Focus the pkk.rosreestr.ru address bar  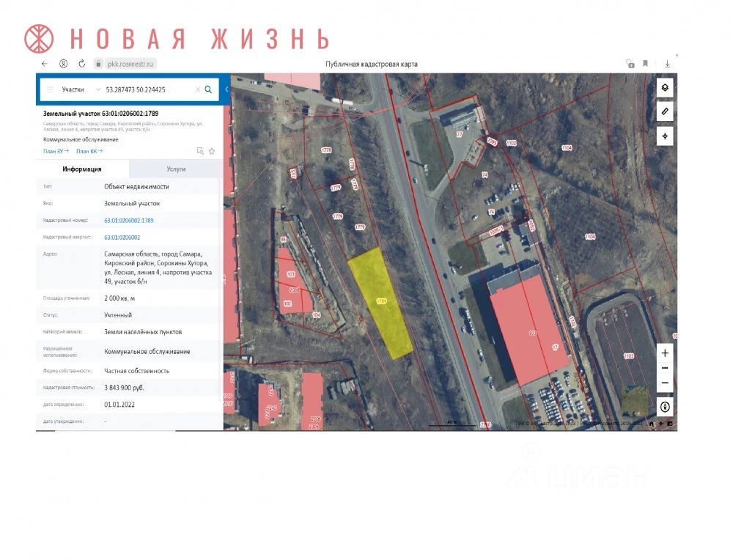coord(130,64)
